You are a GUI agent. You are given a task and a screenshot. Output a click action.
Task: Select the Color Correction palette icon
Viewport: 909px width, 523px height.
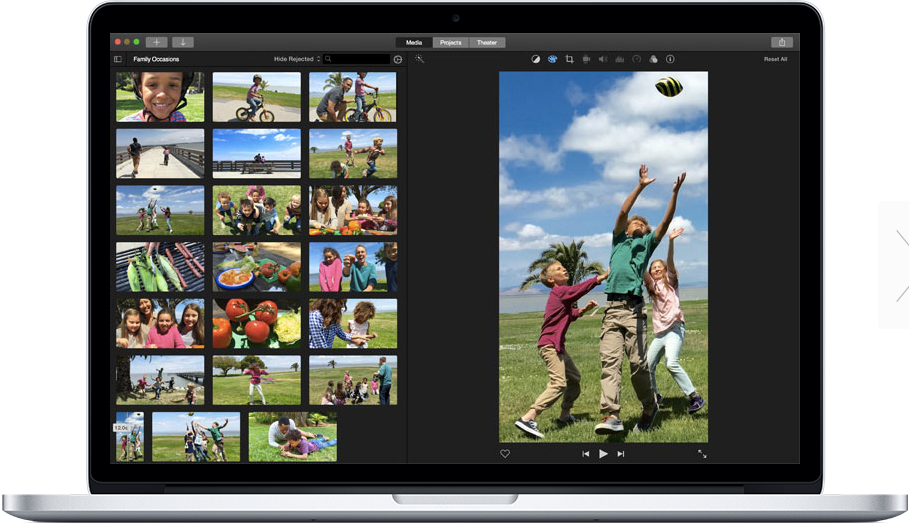click(552, 59)
